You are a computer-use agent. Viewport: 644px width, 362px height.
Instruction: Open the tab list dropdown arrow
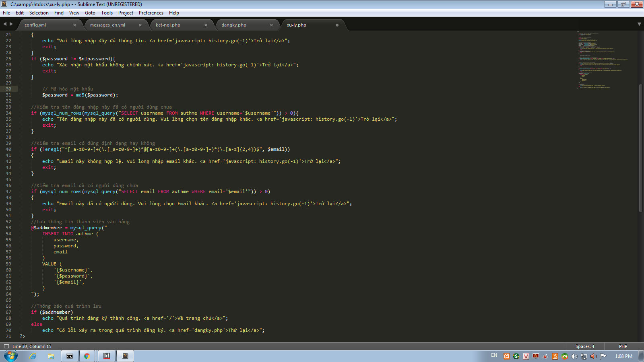point(639,24)
